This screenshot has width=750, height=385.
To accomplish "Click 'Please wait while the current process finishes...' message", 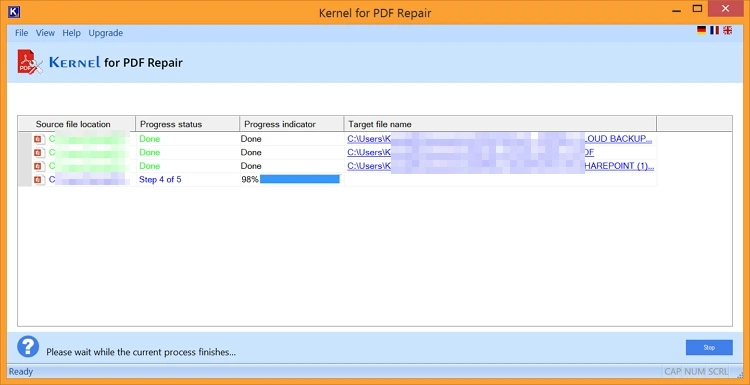I will coord(141,352).
